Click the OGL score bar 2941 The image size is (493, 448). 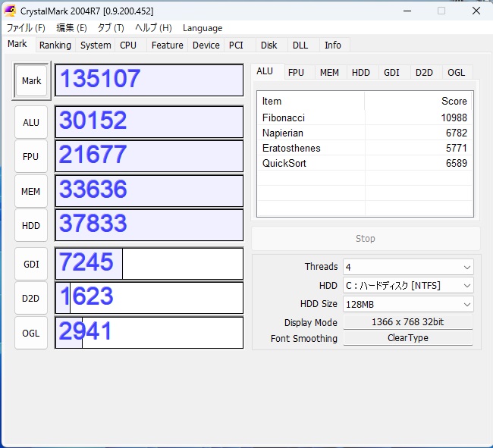pos(149,332)
